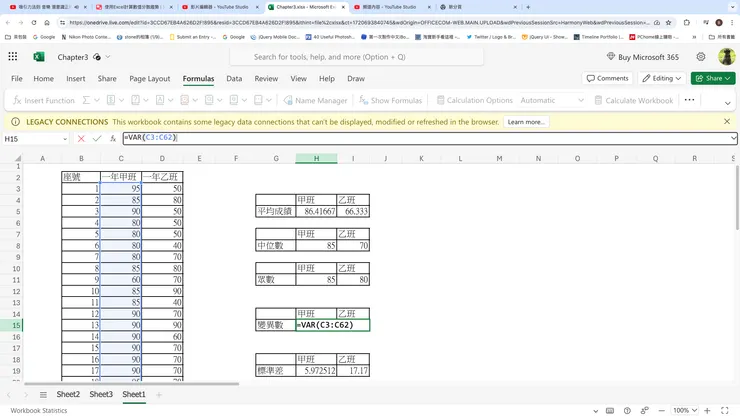Click the select-all corner triangle
This screenshot has width=740, height=416.
coord(18,158)
